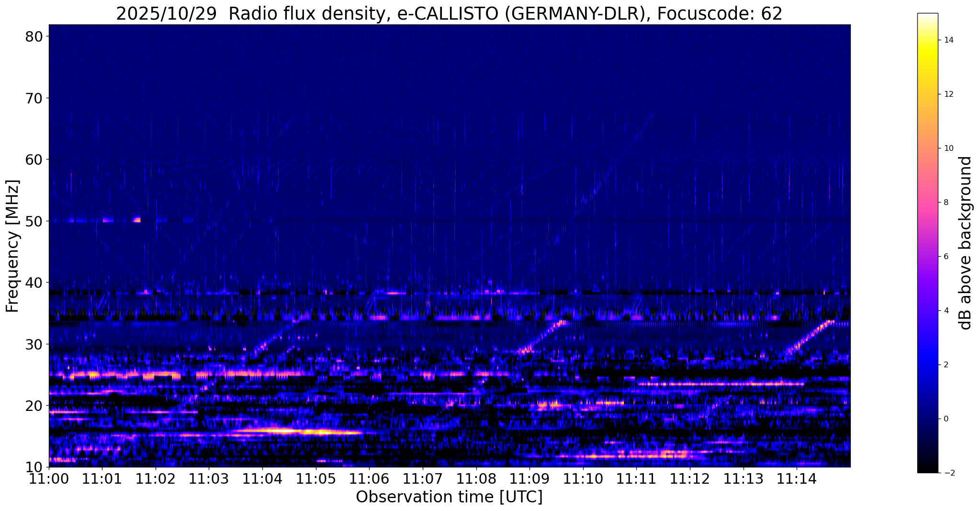Image resolution: width=980 pixels, height=511 pixels.
Task: Click the 11:14 time tick label
Action: click(797, 478)
